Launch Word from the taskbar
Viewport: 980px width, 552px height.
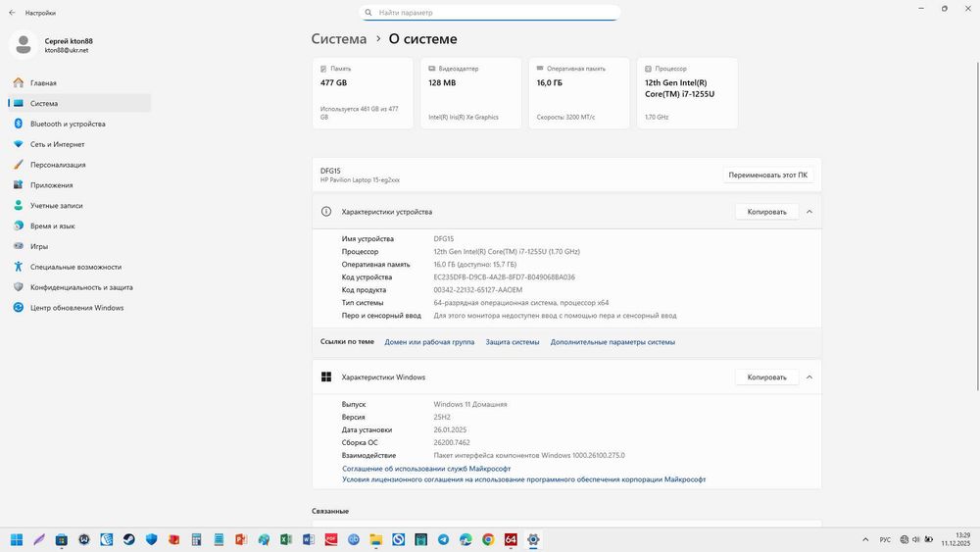tap(309, 539)
